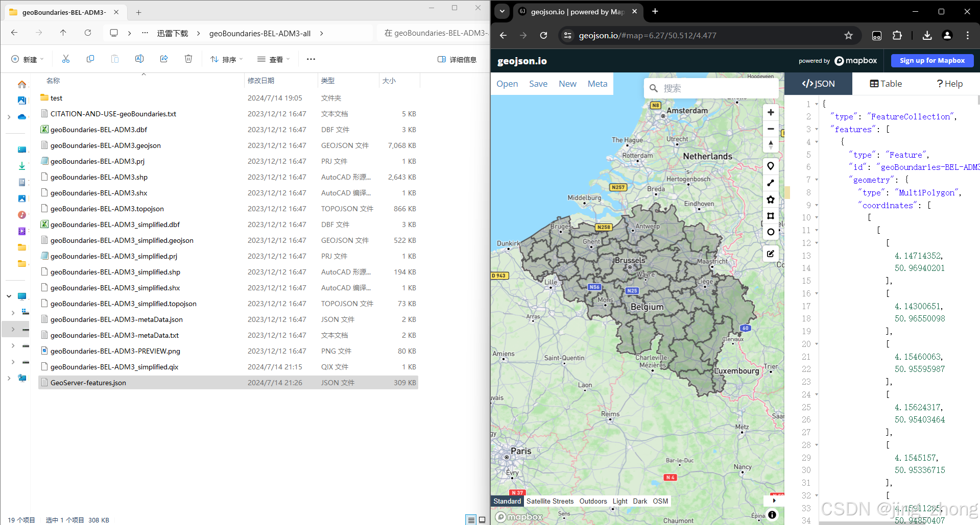Click Sign up for Mapbox button
Screen dimensions: 980x525
[x=932, y=60]
